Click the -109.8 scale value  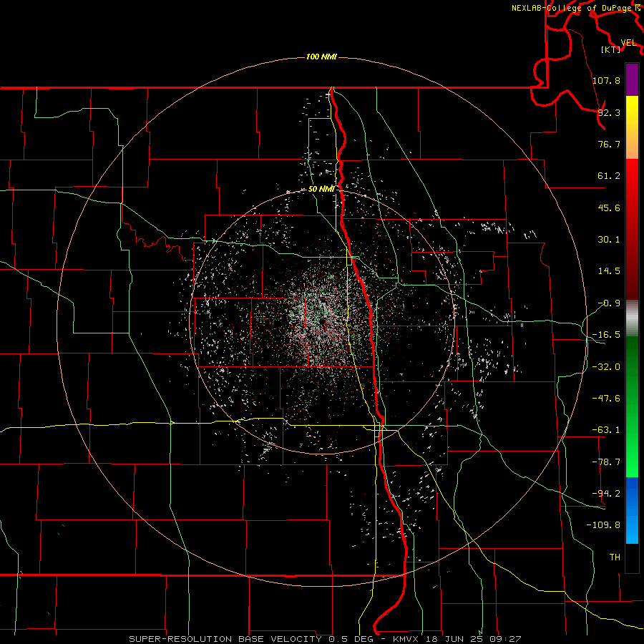pos(603,525)
